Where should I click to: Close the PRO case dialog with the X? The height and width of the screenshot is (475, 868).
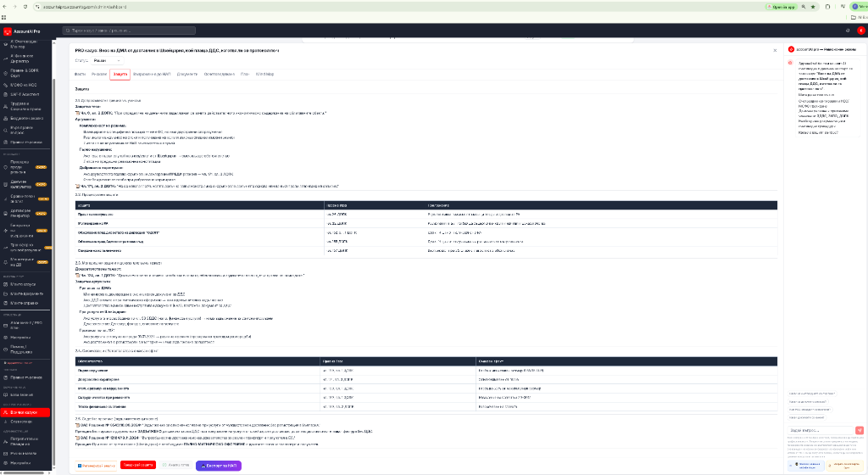coord(775,50)
